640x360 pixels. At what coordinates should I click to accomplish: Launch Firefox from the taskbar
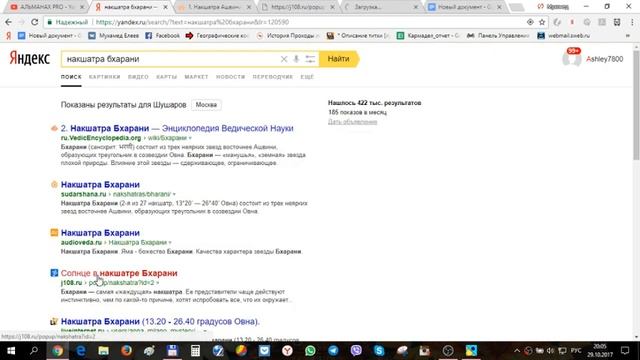[x=126, y=351]
